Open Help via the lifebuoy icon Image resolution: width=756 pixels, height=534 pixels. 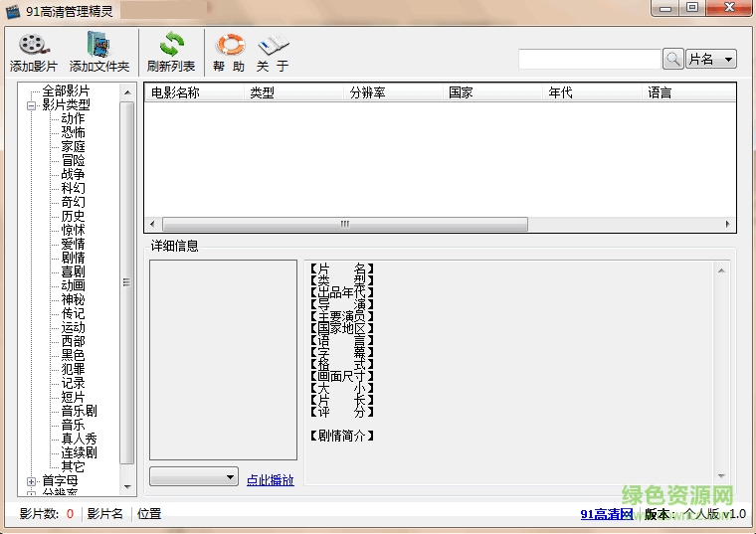[x=230, y=45]
